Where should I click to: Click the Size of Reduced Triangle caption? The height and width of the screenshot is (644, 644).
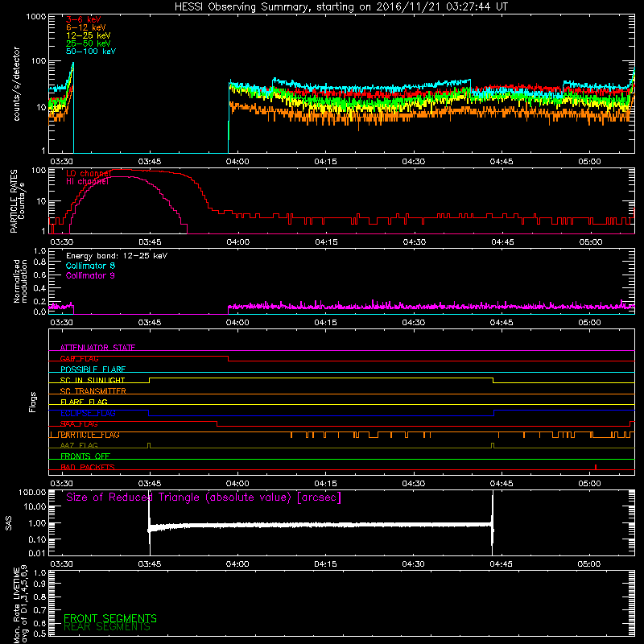(204, 497)
